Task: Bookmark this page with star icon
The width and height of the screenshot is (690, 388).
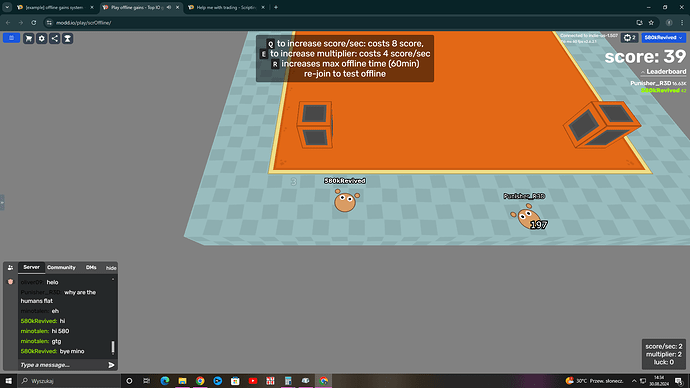Action: [651, 22]
